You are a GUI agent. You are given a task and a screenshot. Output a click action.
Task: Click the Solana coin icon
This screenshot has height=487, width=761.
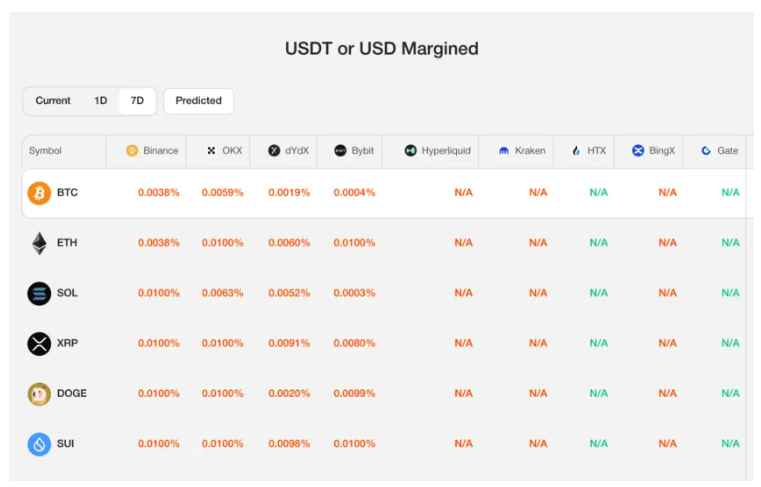click(x=39, y=293)
